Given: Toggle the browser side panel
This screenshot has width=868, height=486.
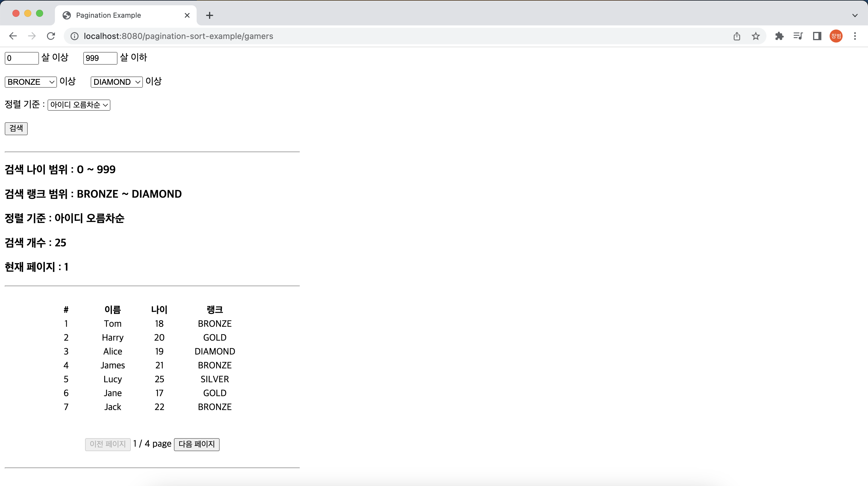Looking at the screenshot, I should point(817,36).
